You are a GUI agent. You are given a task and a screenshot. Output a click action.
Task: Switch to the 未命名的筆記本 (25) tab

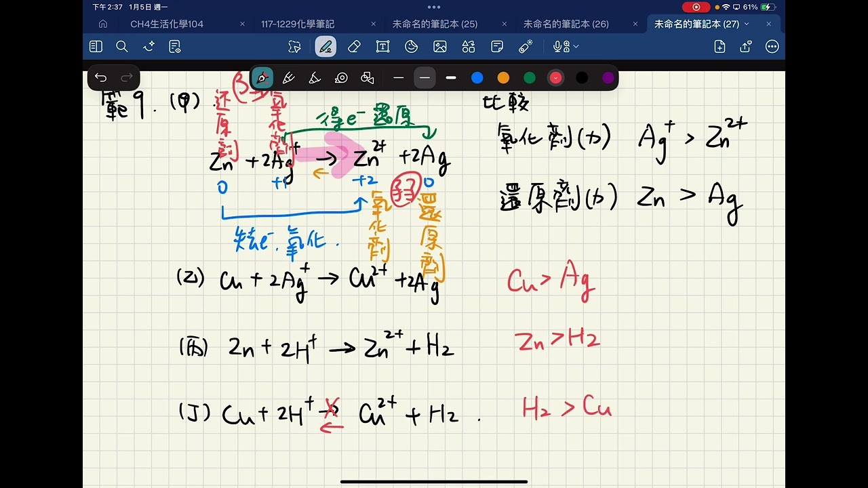(435, 24)
